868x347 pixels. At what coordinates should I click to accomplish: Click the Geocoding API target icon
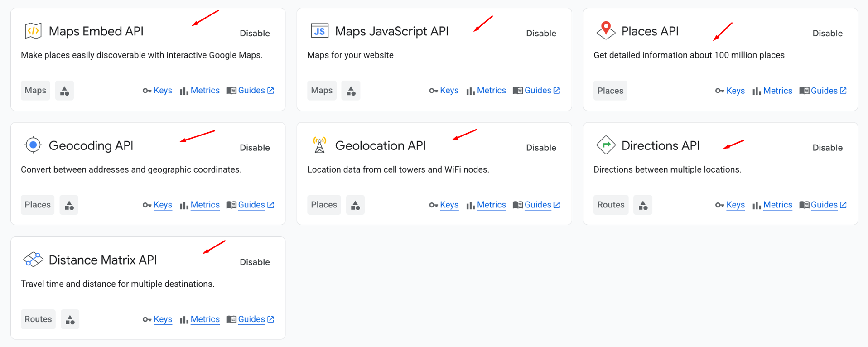tap(33, 145)
